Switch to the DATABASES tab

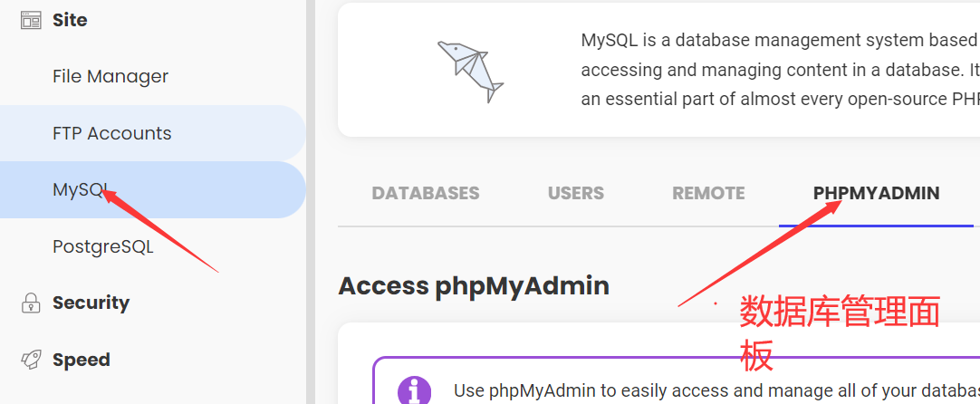(x=426, y=193)
